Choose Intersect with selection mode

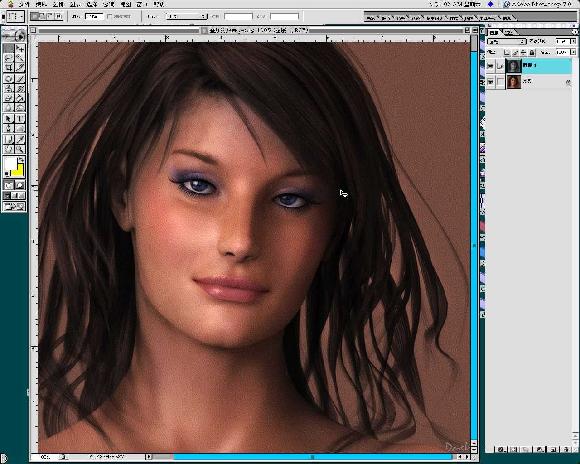point(59,16)
